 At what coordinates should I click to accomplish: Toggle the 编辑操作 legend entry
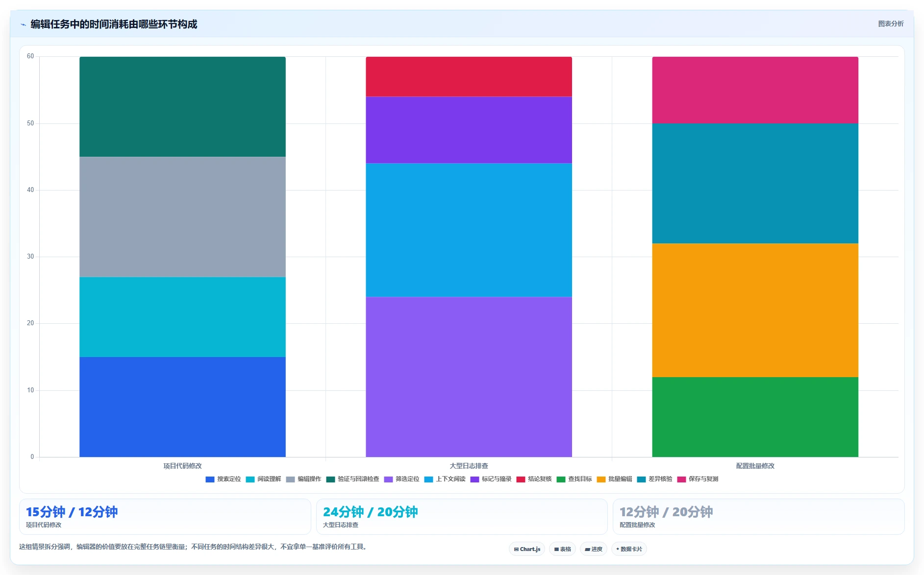[x=303, y=479]
